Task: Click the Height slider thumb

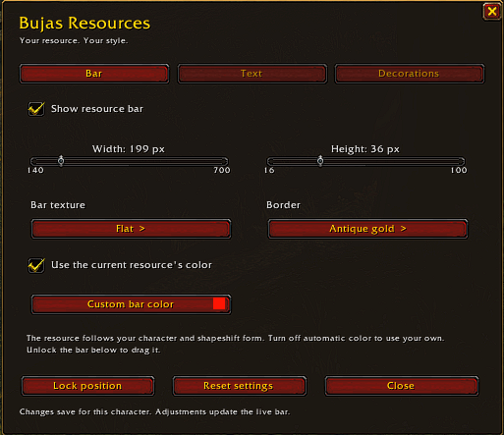Action: [x=320, y=161]
